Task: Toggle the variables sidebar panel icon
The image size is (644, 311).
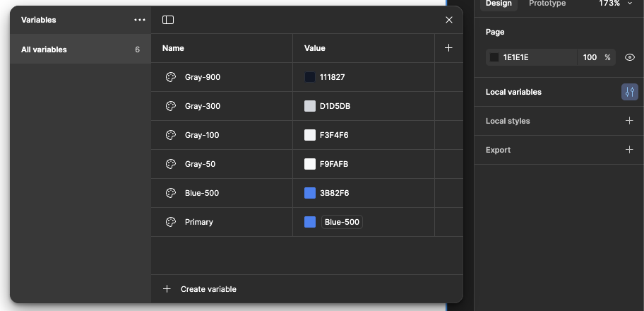Action: click(168, 20)
